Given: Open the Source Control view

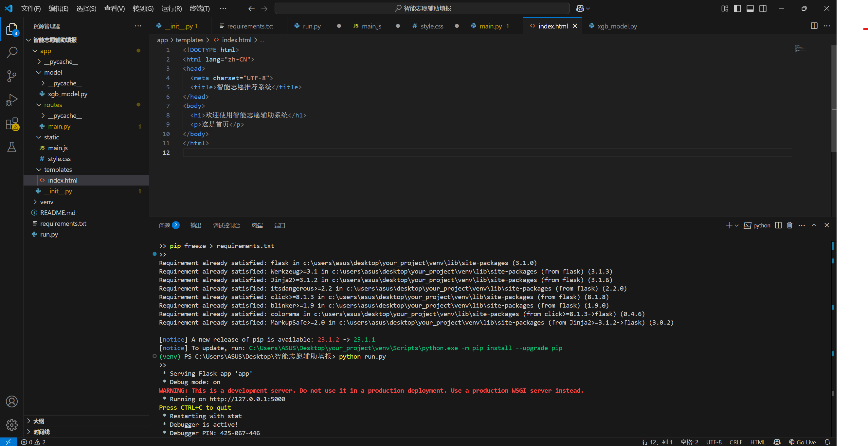Looking at the screenshot, I should pos(12,76).
